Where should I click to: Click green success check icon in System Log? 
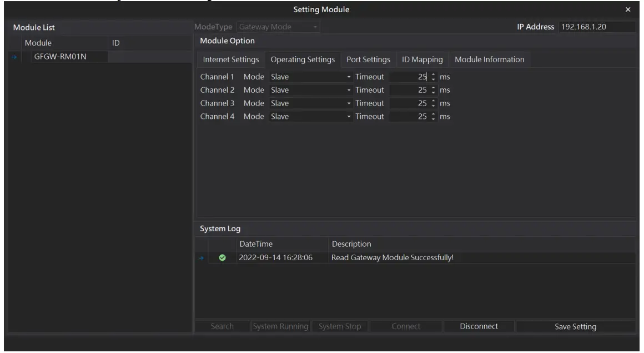pos(222,258)
